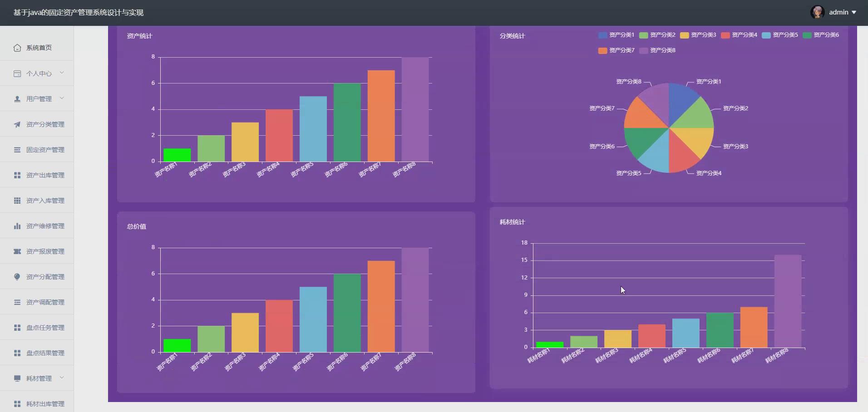Click the grid icon beside 盘点结果管理
The height and width of the screenshot is (412, 868).
17,353
